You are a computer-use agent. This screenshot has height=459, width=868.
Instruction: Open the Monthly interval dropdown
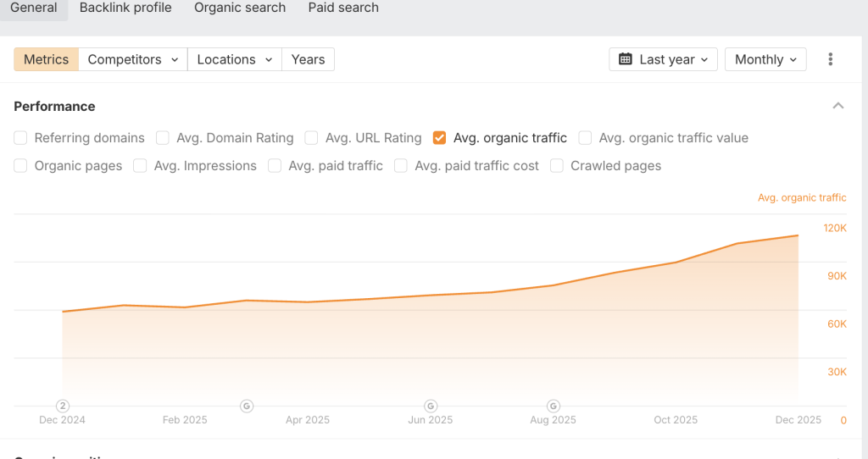(765, 59)
